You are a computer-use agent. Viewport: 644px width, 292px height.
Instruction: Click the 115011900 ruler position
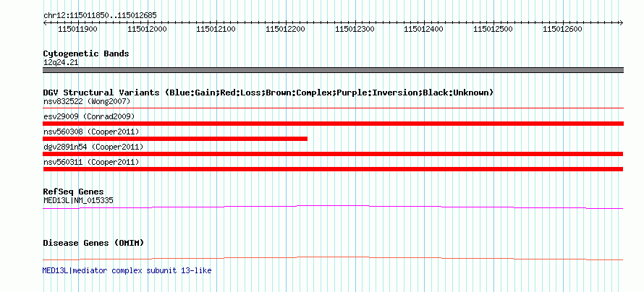(x=78, y=29)
